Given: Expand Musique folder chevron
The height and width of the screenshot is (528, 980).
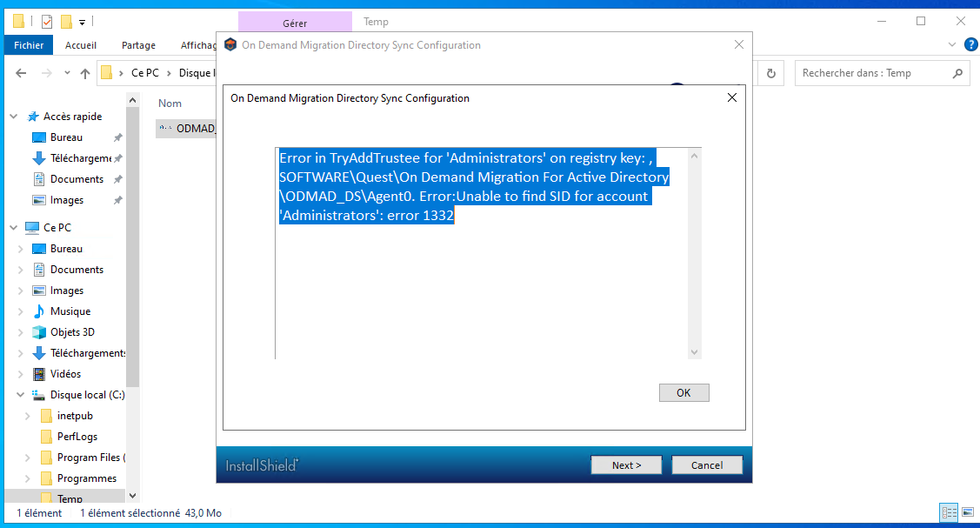Looking at the screenshot, I should coord(21,311).
